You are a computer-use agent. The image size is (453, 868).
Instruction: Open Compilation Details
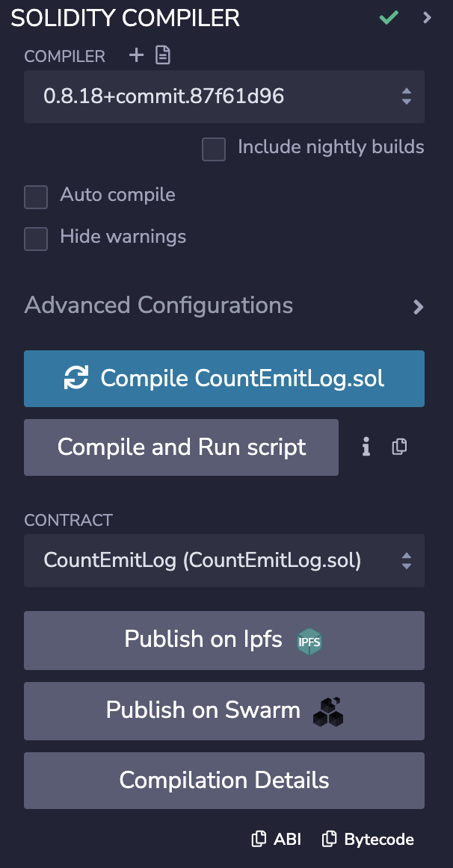224,780
